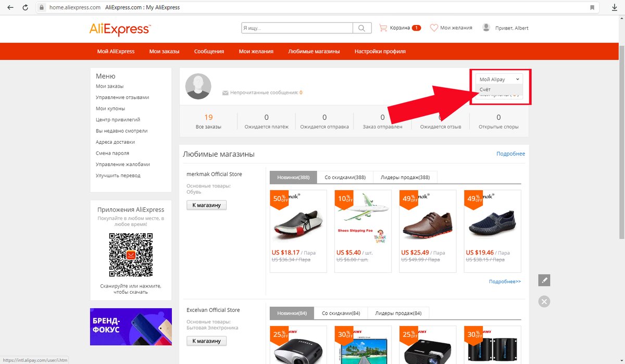Select Мои заказы in sidebar menu
Screen dimensions: 625x364
pyautogui.click(x=109, y=86)
